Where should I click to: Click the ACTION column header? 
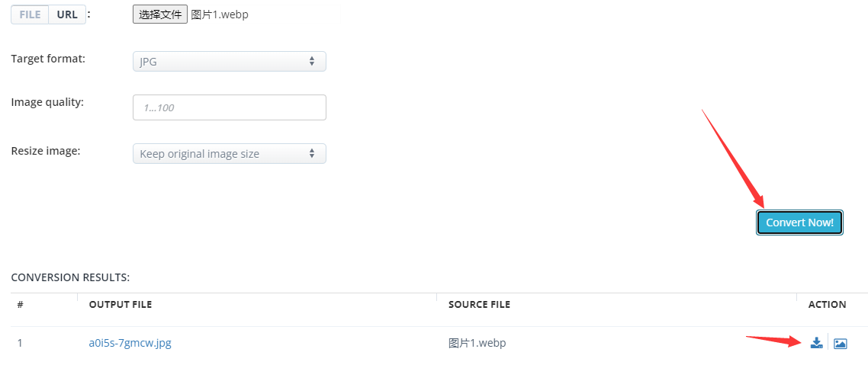tap(827, 304)
